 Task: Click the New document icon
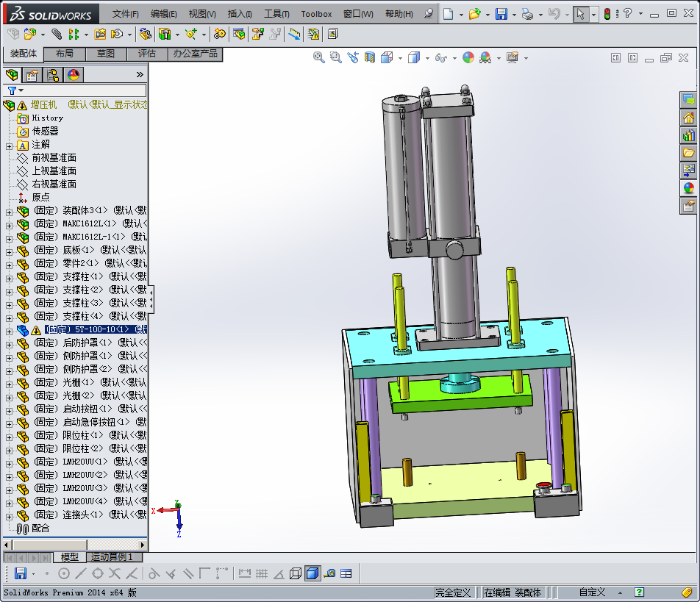click(x=449, y=14)
